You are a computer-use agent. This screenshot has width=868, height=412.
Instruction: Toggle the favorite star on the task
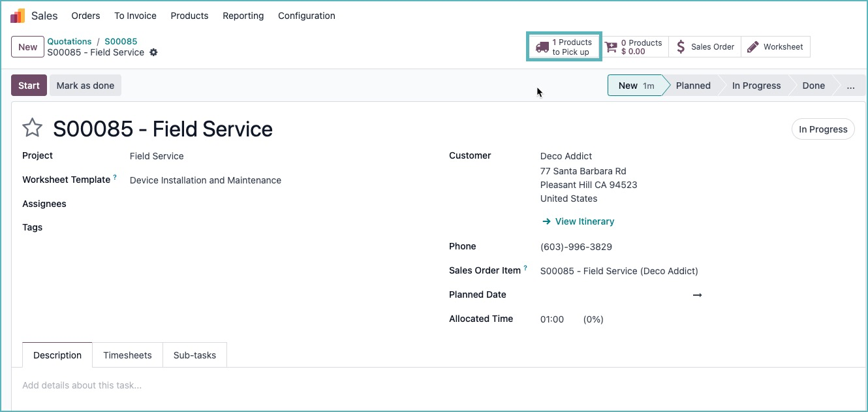point(33,128)
